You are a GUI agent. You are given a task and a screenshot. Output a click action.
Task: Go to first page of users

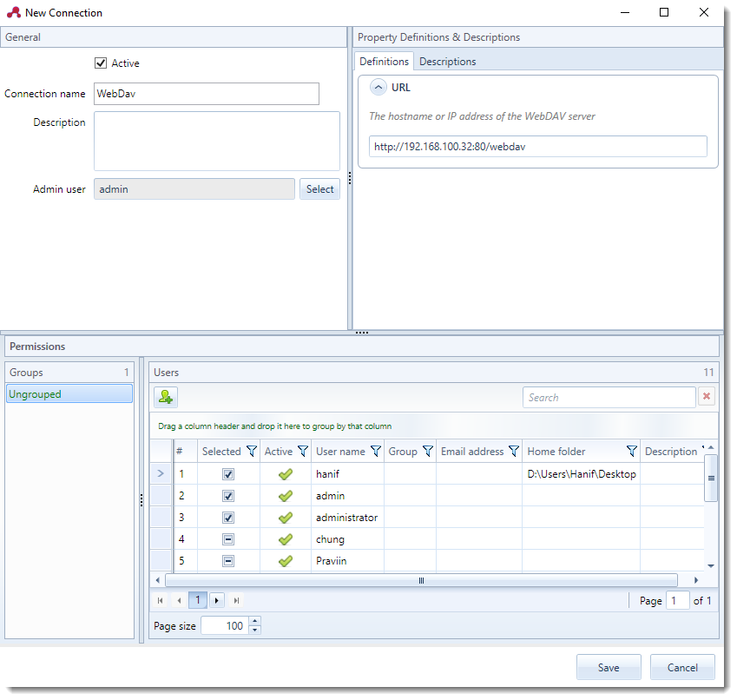coord(161,600)
